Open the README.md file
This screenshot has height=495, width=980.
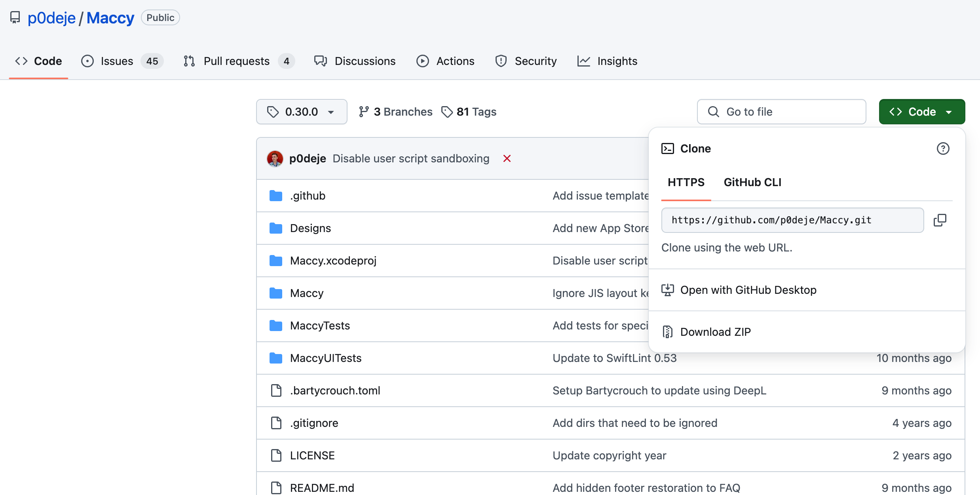point(322,488)
